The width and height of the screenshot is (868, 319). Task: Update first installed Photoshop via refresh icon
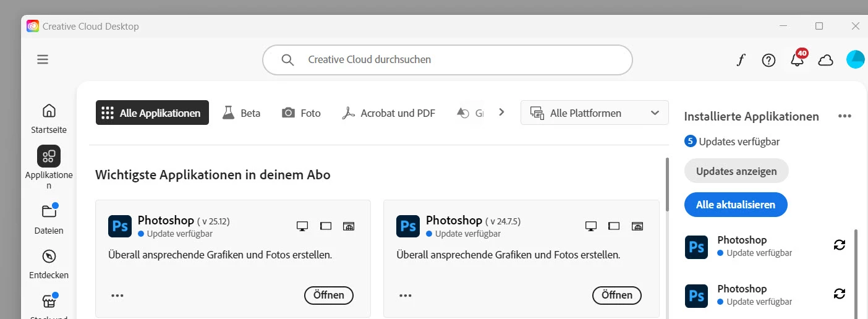tap(840, 245)
